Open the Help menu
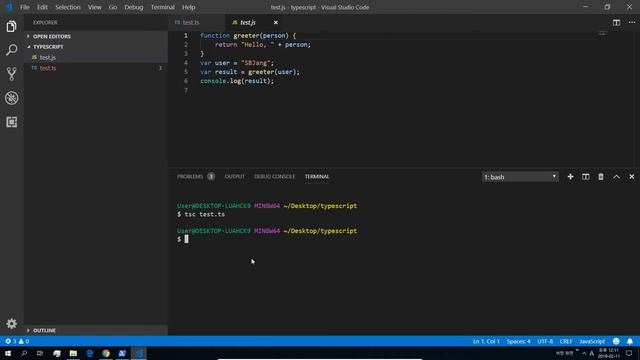 coord(188,7)
